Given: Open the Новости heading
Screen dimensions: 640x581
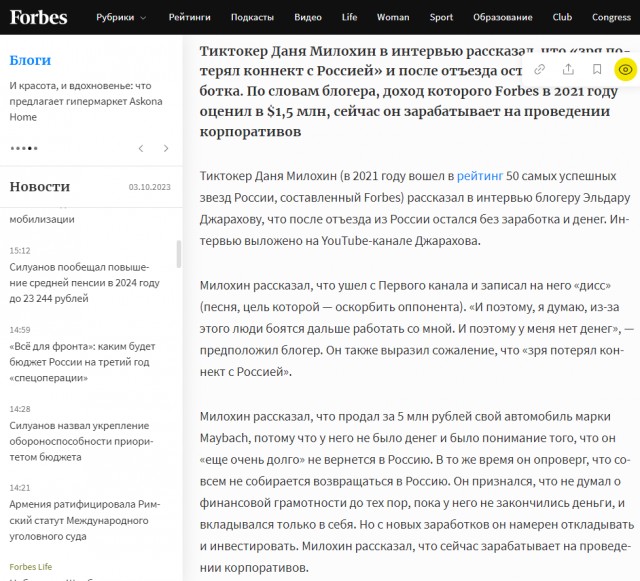Looking at the screenshot, I should [x=40, y=187].
